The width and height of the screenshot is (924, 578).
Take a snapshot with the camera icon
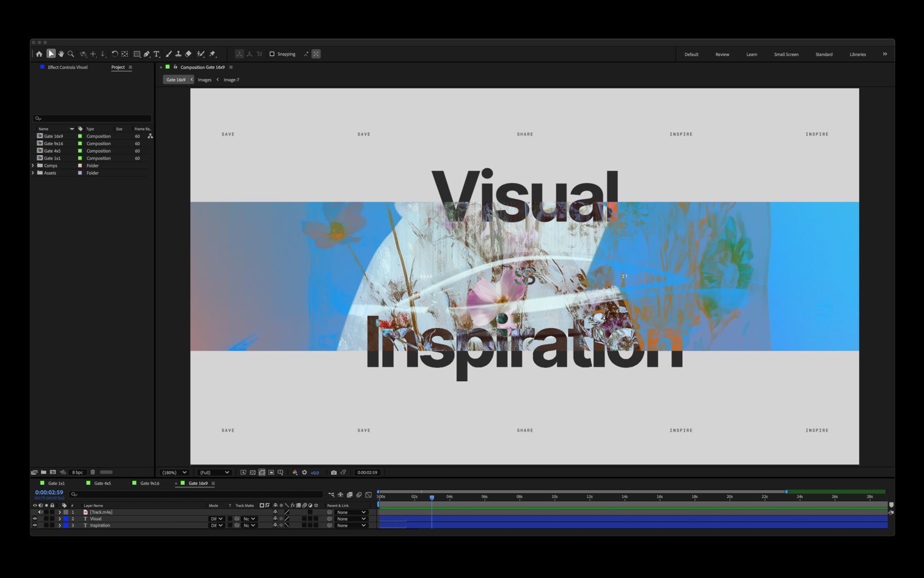pyautogui.click(x=334, y=473)
